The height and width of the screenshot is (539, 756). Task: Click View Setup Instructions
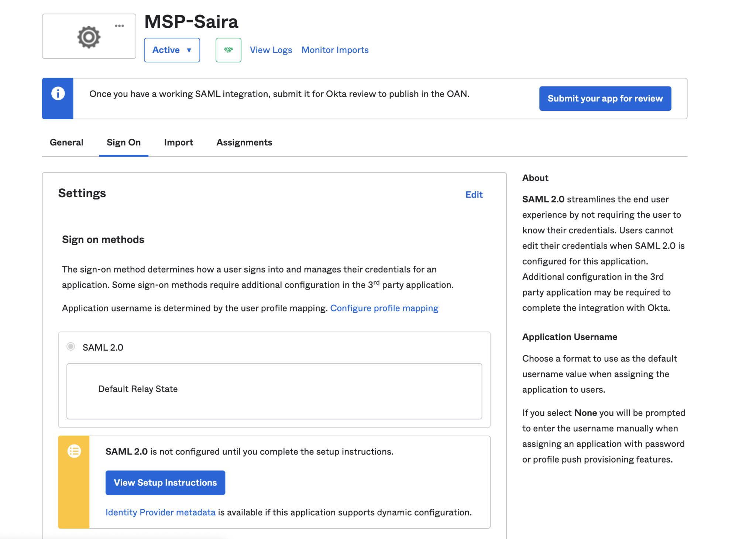pyautogui.click(x=165, y=482)
